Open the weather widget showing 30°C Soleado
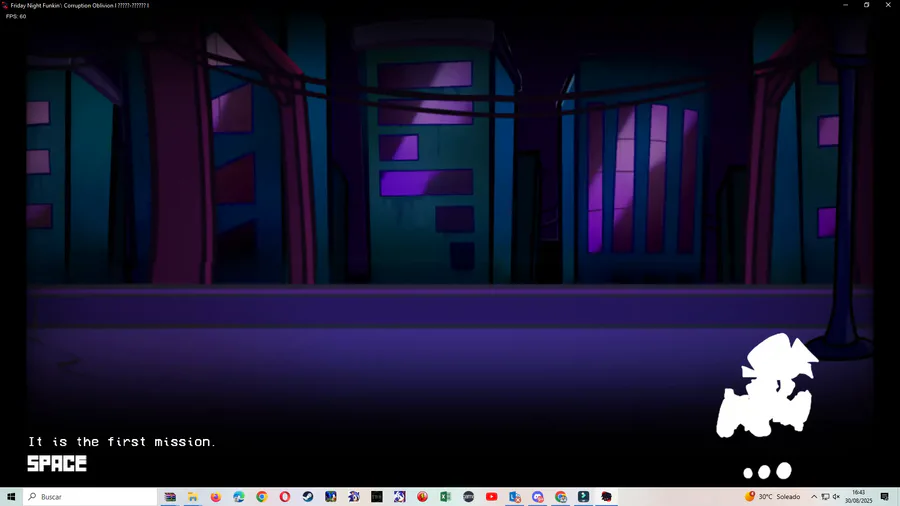 coord(773,496)
